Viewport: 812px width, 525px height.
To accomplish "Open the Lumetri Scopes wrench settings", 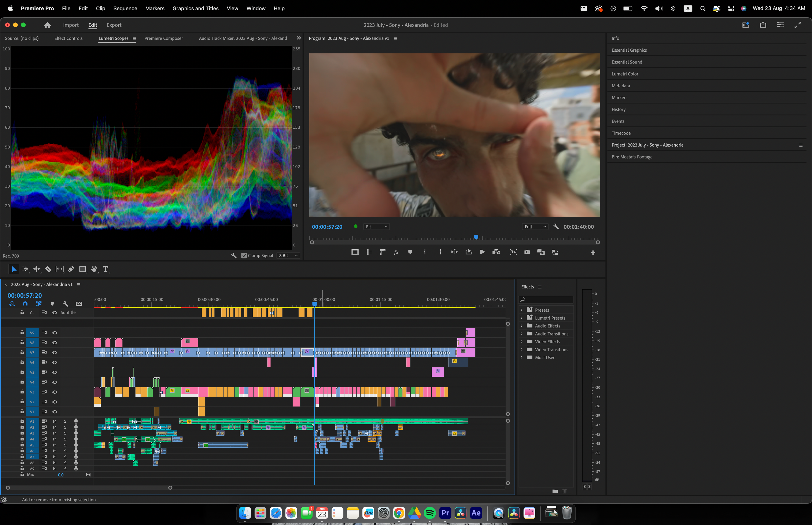I will pos(234,255).
